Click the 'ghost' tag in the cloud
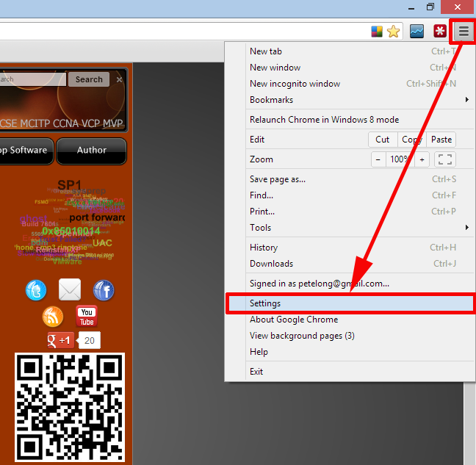Image resolution: width=476 pixels, height=465 pixels. click(33, 218)
